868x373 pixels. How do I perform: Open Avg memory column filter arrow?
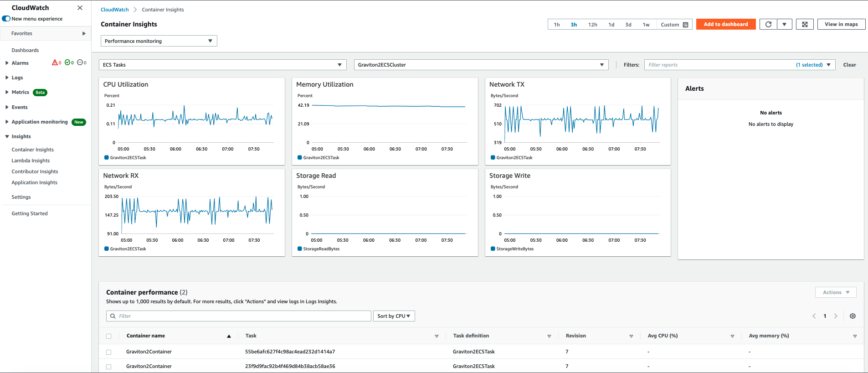coord(855,336)
